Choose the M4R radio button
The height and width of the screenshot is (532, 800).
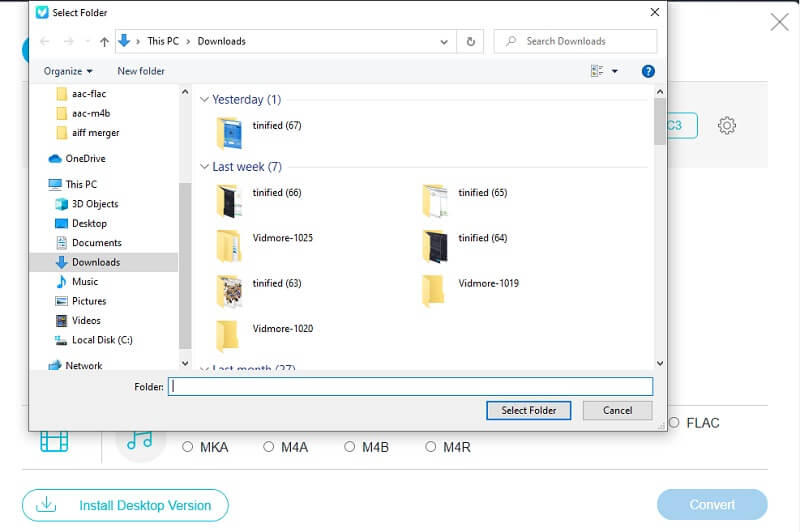point(431,447)
